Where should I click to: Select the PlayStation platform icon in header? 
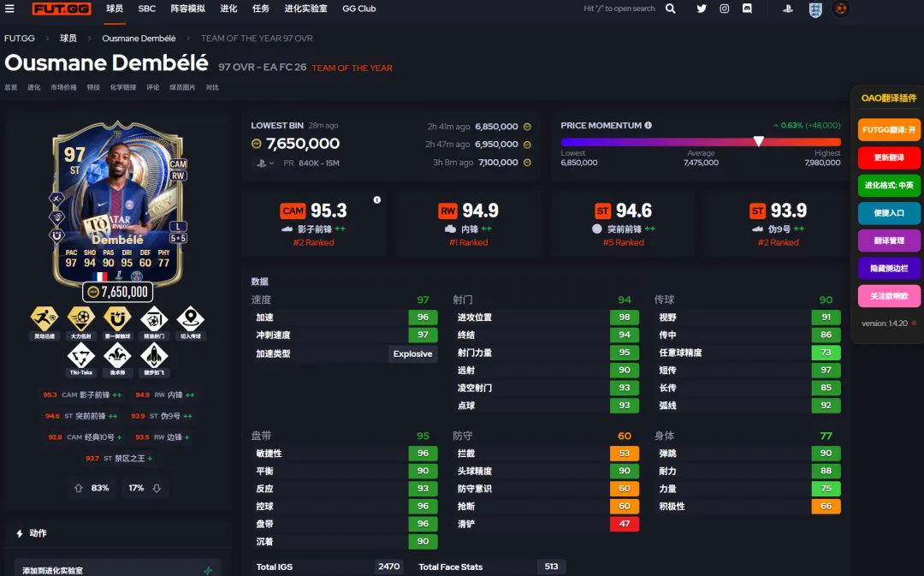[788, 9]
